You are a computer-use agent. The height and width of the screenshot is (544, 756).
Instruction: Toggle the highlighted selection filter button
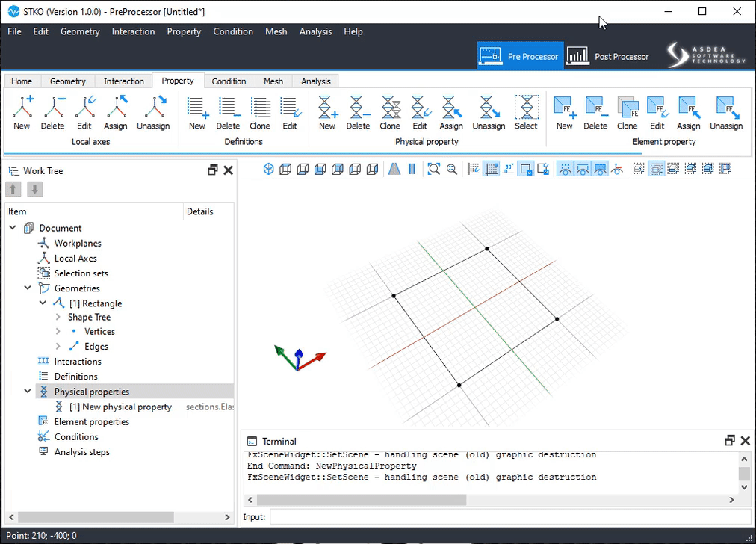[x=656, y=169]
